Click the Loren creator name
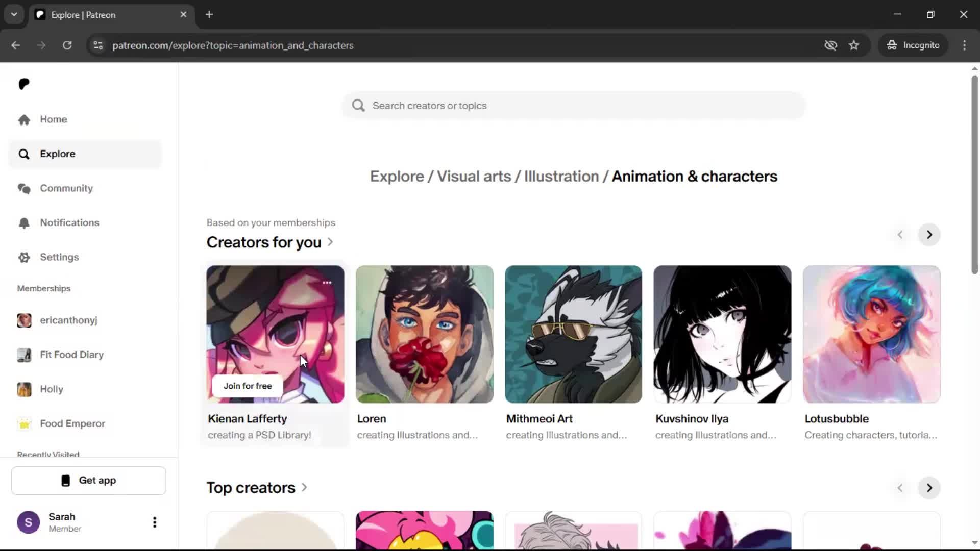 tap(372, 419)
